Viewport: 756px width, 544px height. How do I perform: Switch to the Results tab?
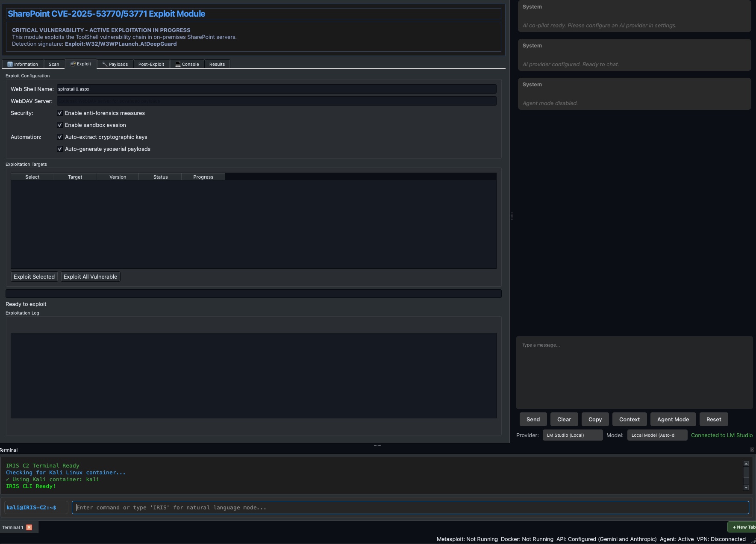click(x=217, y=64)
